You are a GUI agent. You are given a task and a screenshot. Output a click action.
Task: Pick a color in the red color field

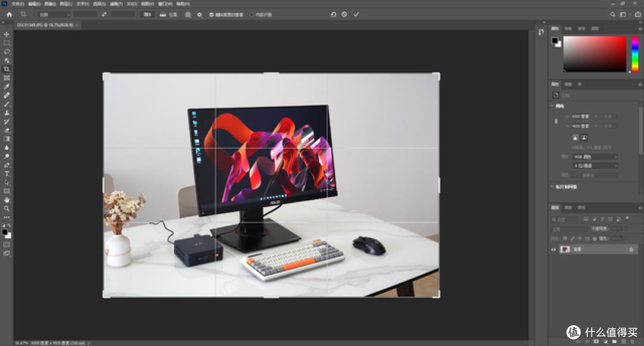coord(595,54)
